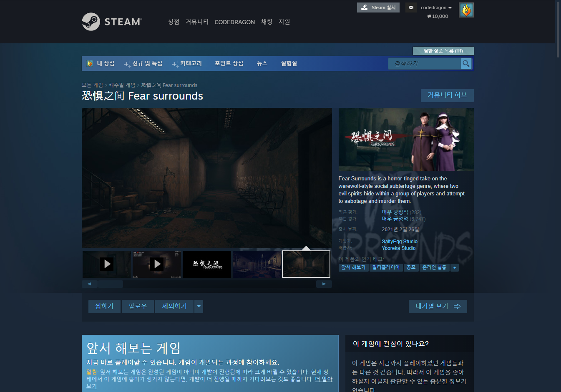Click the 팔로우 button
This screenshot has width=561, height=392.
138,307
